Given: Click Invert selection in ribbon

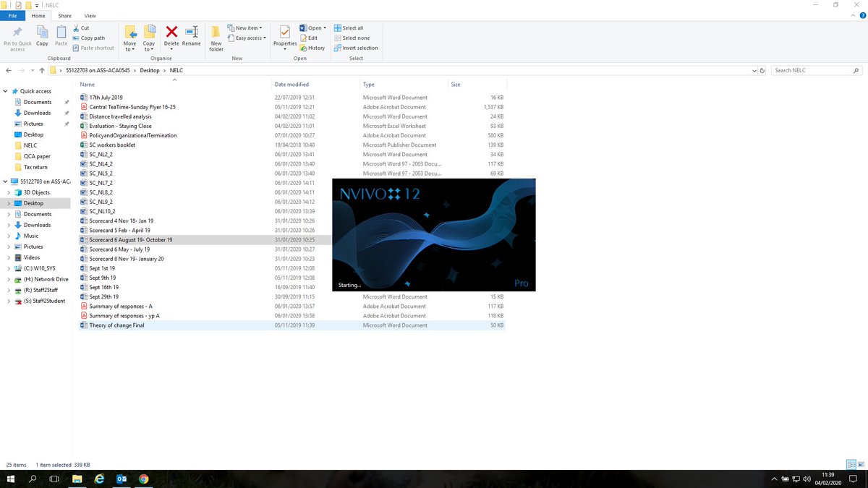Looking at the screenshot, I should 356,48.
